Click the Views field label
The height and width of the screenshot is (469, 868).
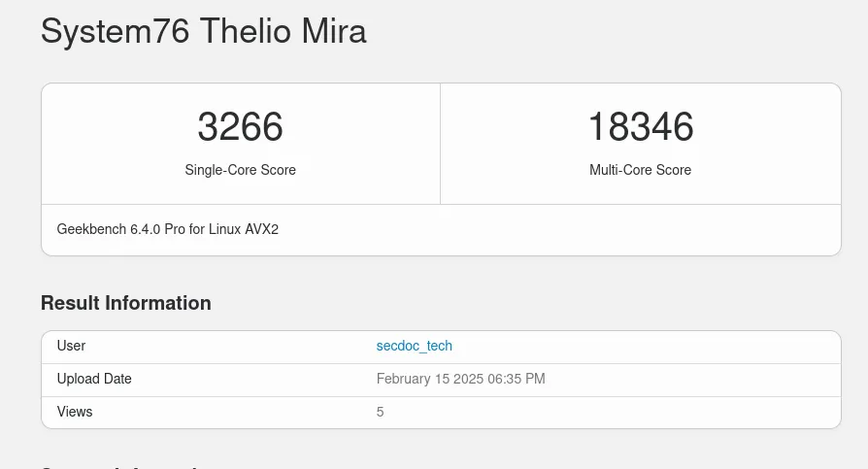coord(75,412)
